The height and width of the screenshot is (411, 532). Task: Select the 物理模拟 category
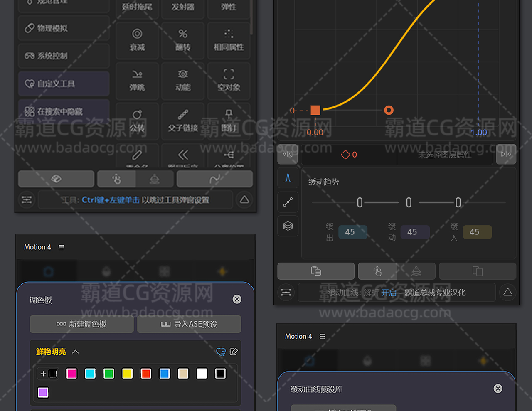[x=64, y=28]
